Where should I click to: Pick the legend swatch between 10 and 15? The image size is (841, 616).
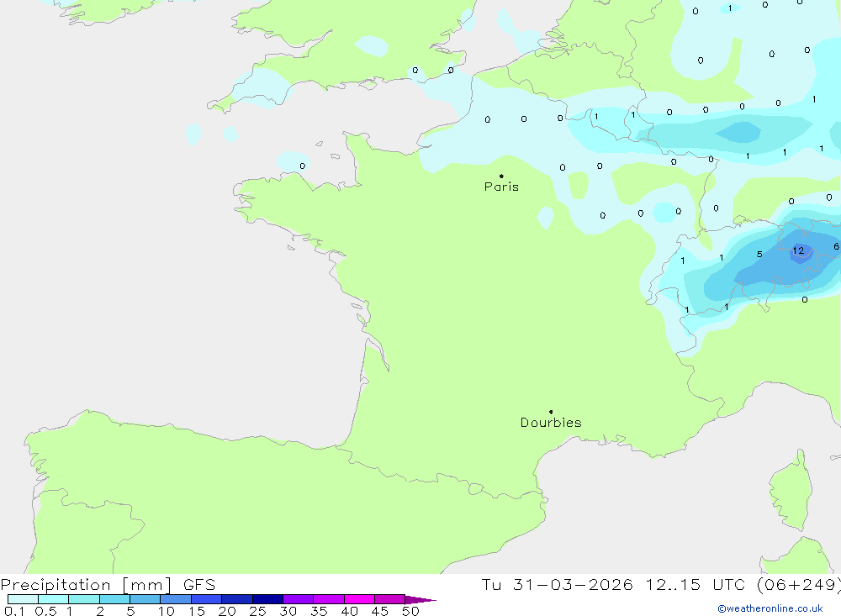click(x=176, y=599)
